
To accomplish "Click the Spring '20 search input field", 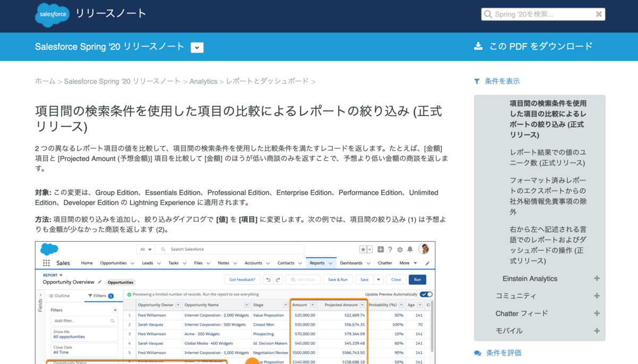I will click(x=543, y=14).
